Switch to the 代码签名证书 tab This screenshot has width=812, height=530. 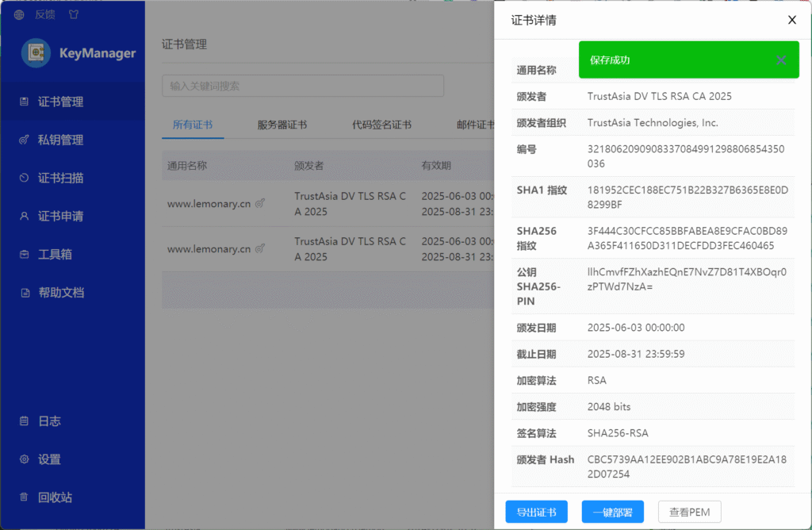point(381,125)
